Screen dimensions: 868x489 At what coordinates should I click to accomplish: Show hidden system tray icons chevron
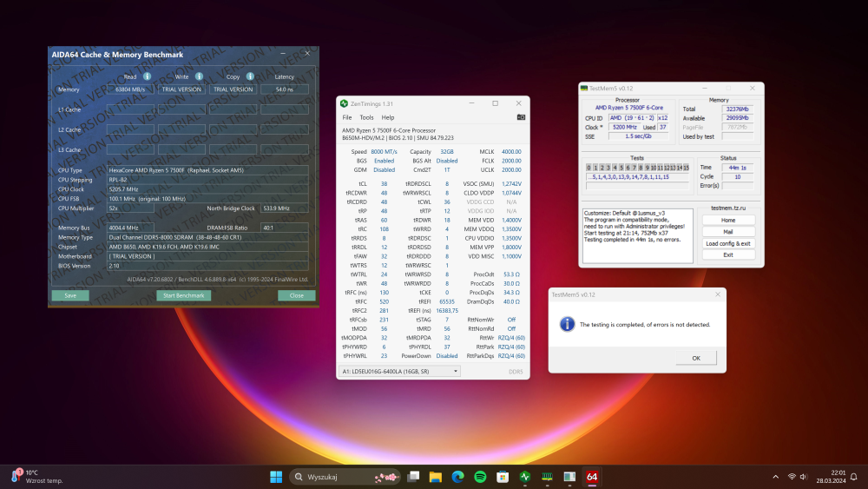tap(775, 476)
